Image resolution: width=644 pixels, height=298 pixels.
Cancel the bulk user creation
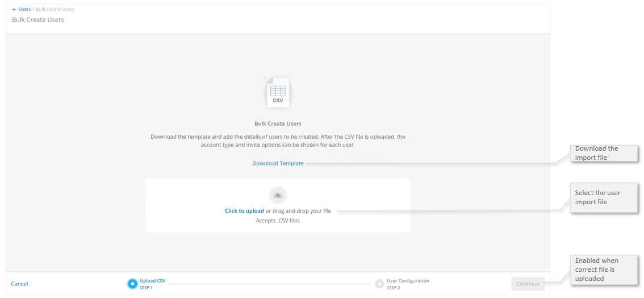(x=19, y=284)
